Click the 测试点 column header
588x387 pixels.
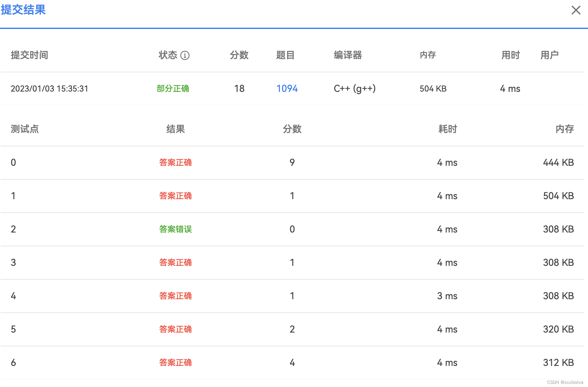(x=25, y=129)
